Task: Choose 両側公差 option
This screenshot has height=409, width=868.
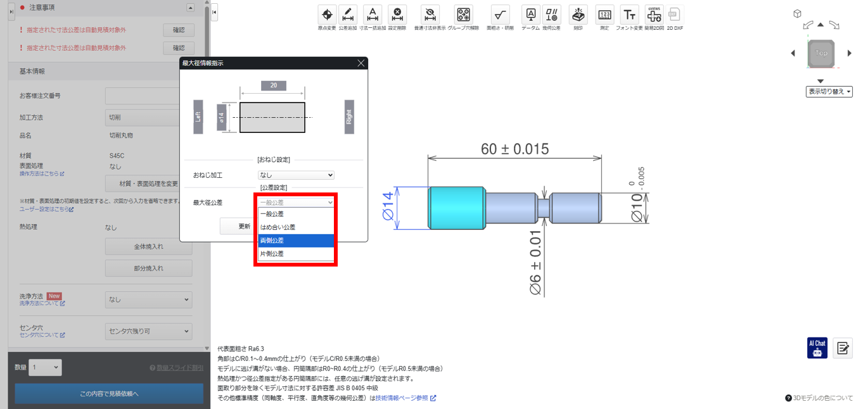Action: click(x=296, y=241)
